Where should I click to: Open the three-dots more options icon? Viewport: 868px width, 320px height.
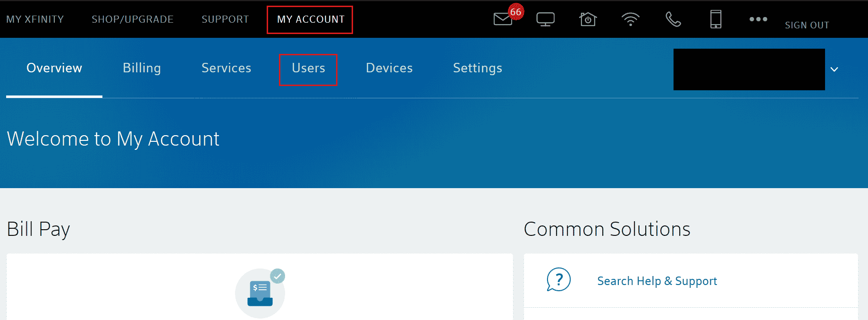pyautogui.click(x=758, y=19)
